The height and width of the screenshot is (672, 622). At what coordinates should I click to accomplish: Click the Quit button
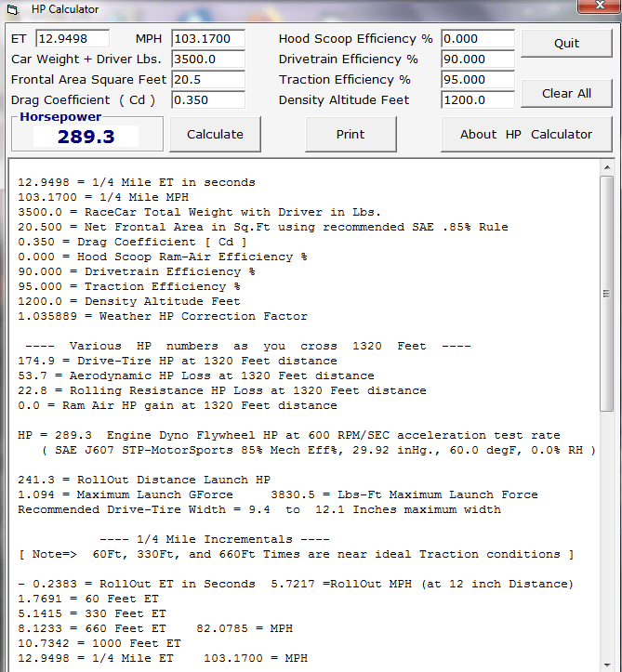566,44
